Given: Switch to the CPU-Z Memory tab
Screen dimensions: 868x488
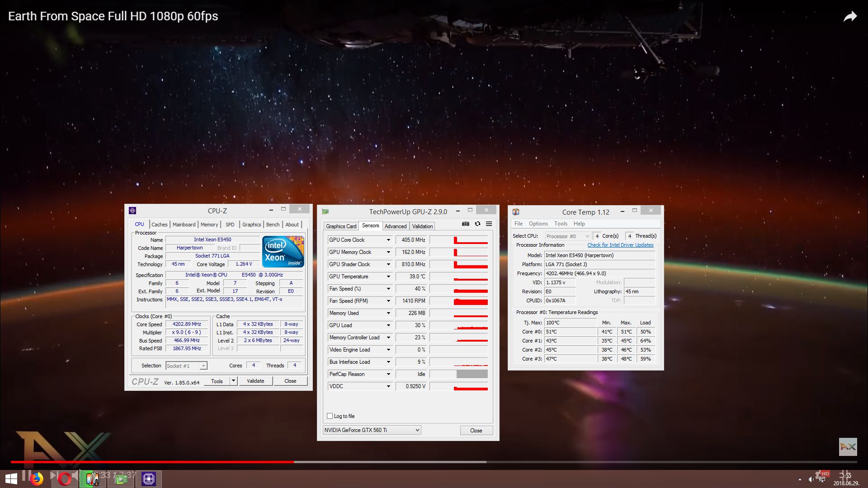Looking at the screenshot, I should 209,225.
